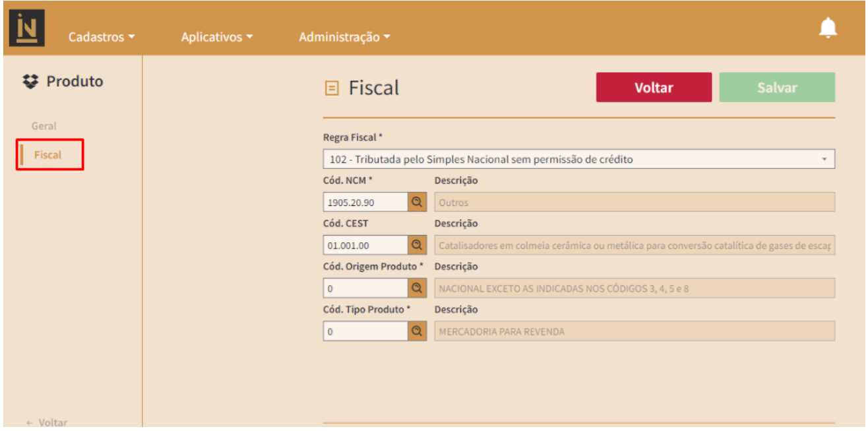Click the IN logo in header

point(27,28)
